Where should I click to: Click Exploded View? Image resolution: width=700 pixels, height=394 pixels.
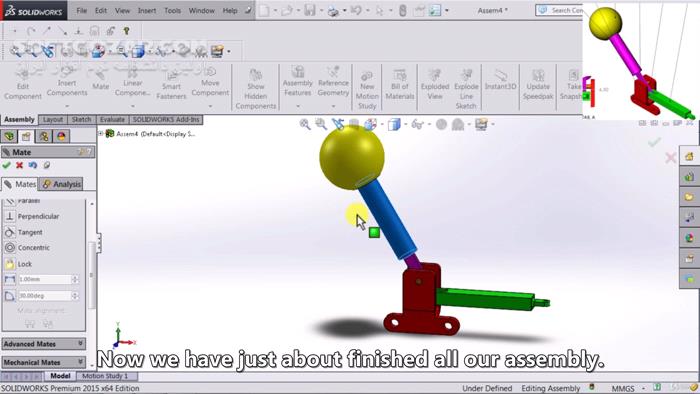coord(435,85)
